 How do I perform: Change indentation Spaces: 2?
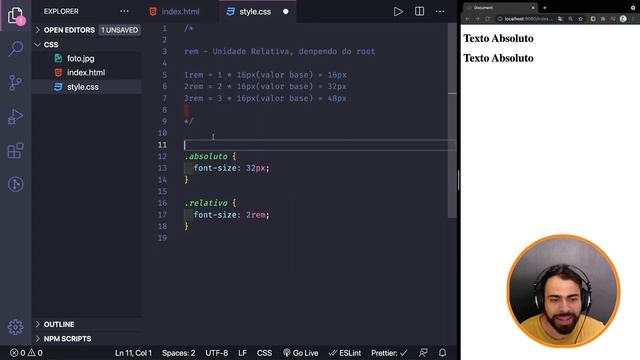tap(178, 353)
